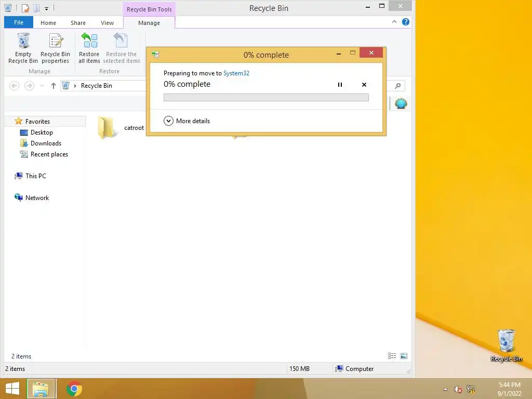The width and height of the screenshot is (532, 399).
Task: Switch to the Share tab
Action: click(78, 23)
